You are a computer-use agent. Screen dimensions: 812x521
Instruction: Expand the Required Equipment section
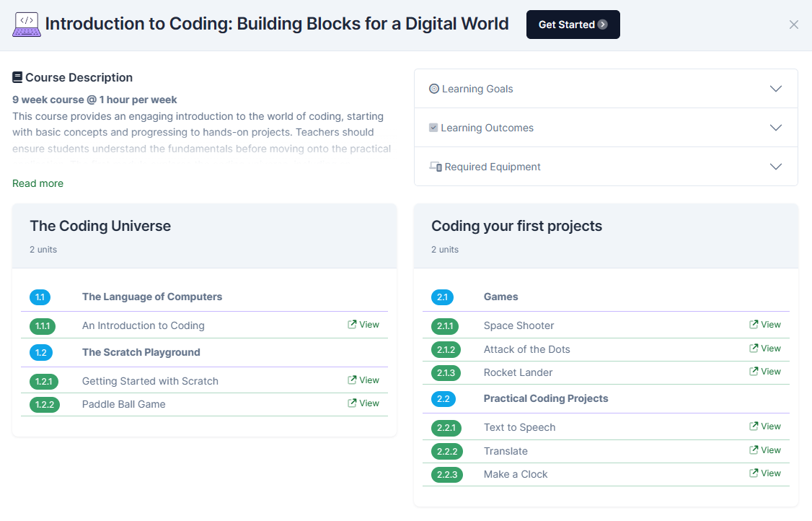pos(775,167)
